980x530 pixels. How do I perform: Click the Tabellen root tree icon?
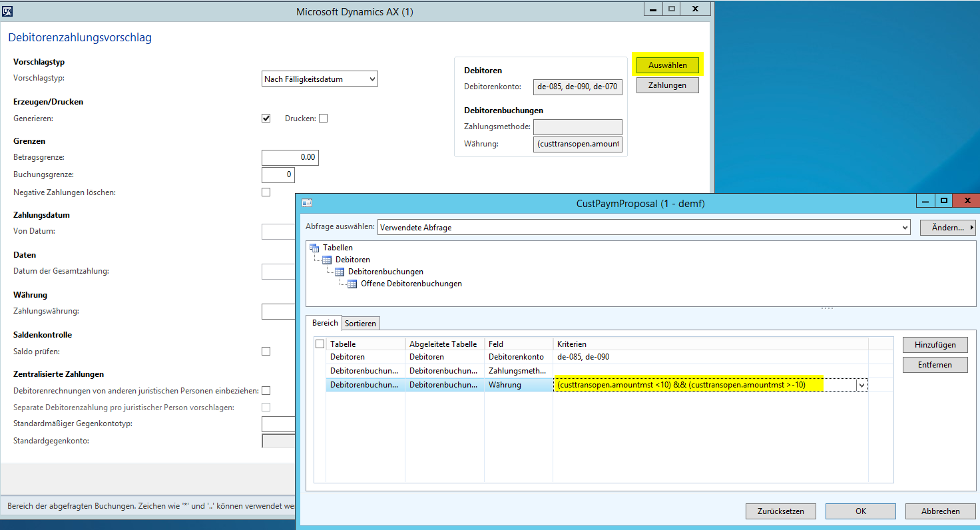314,248
